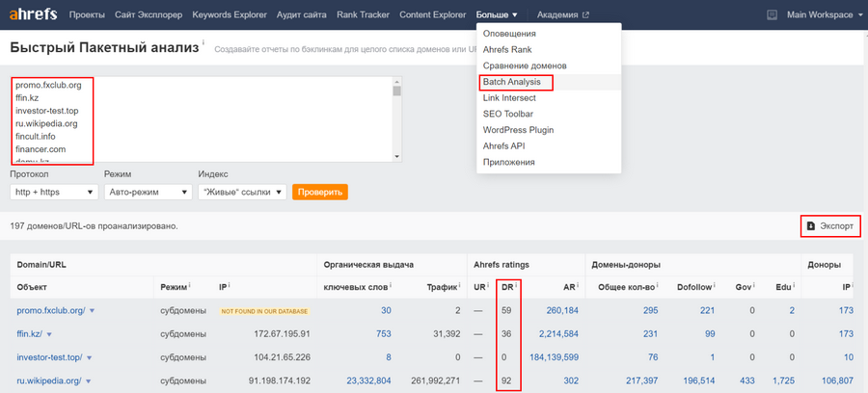Click external link icon next to Академия

585,15
